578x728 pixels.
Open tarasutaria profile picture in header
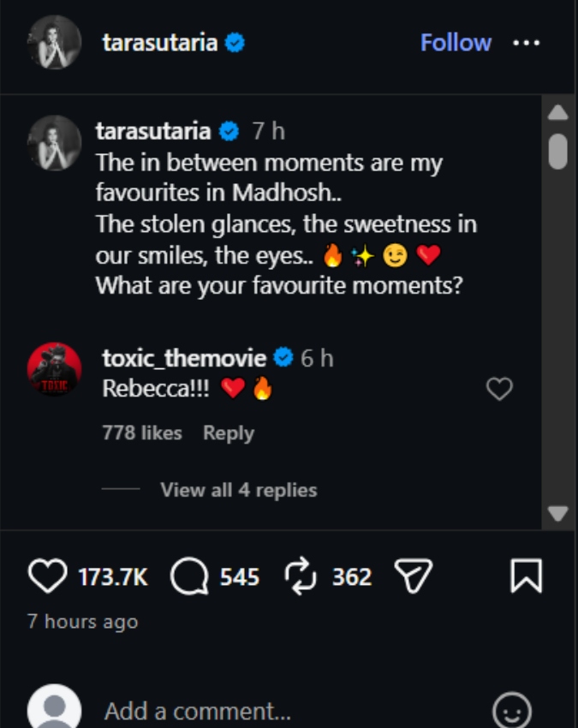54,42
